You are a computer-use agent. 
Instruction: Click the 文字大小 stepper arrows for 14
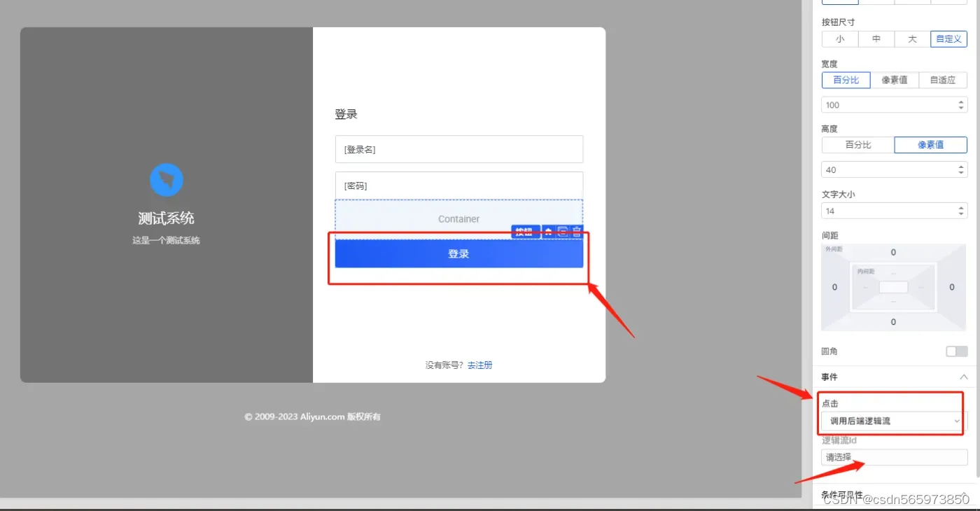click(x=961, y=211)
